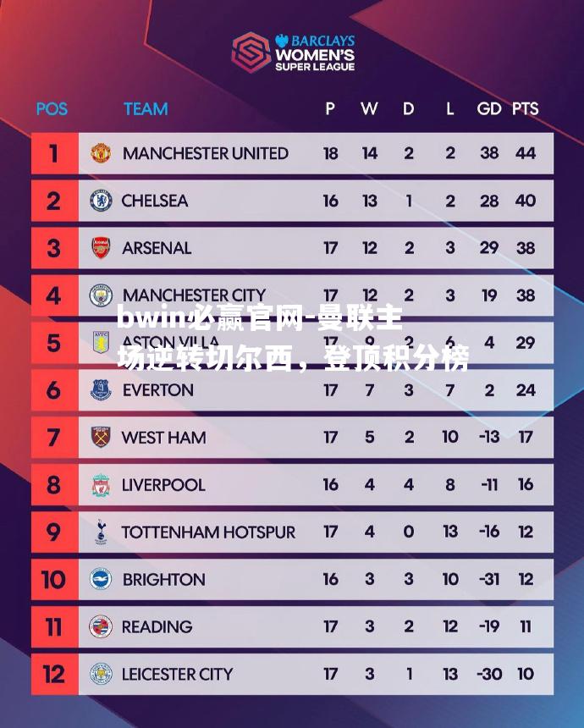The width and height of the screenshot is (584, 728).
Task: Click the Barclays Women's Super League logo
Action: click(x=294, y=52)
